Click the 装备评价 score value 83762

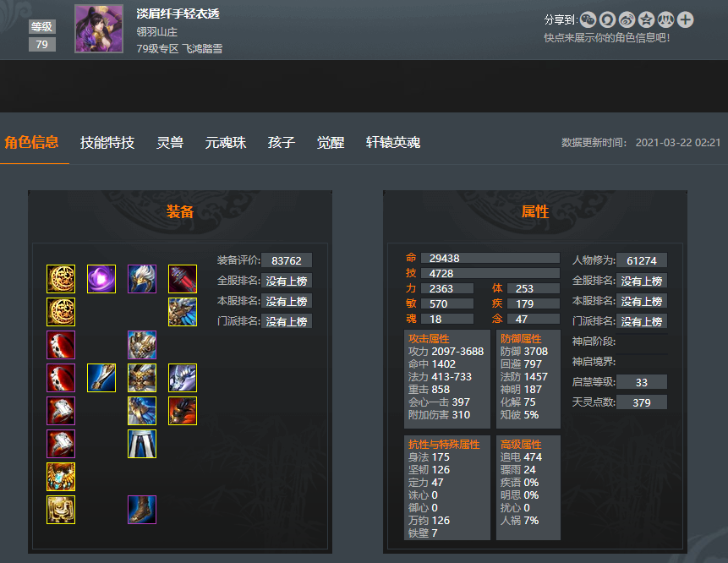click(287, 260)
